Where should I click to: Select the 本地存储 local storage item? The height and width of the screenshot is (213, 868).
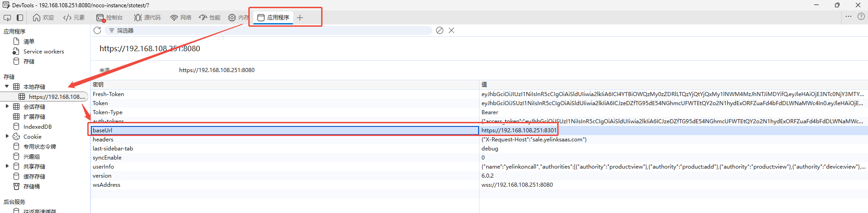click(34, 87)
